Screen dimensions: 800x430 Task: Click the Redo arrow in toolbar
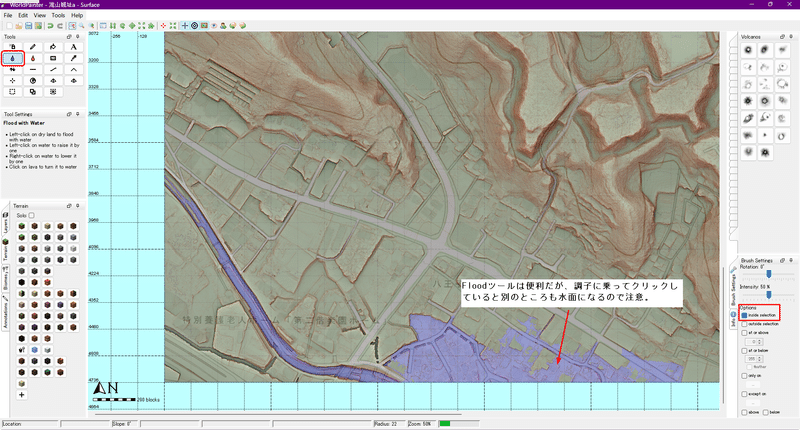click(60, 26)
